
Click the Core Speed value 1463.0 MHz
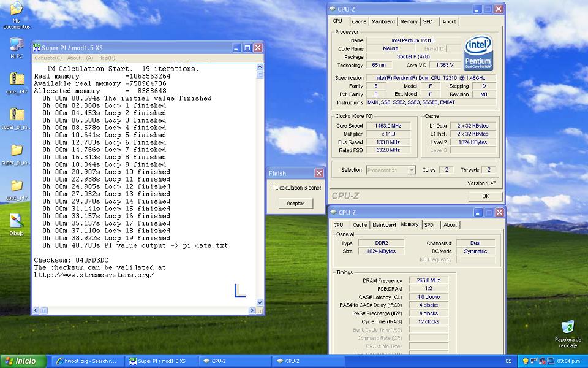click(x=388, y=126)
